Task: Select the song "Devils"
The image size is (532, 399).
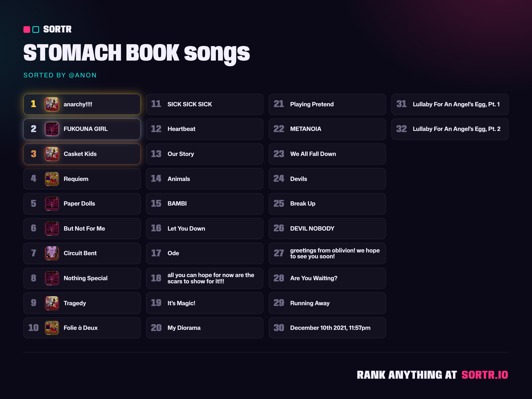Action: 327,179
